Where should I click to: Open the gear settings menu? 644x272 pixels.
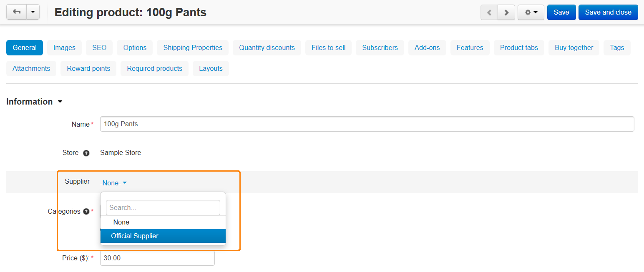tap(531, 12)
